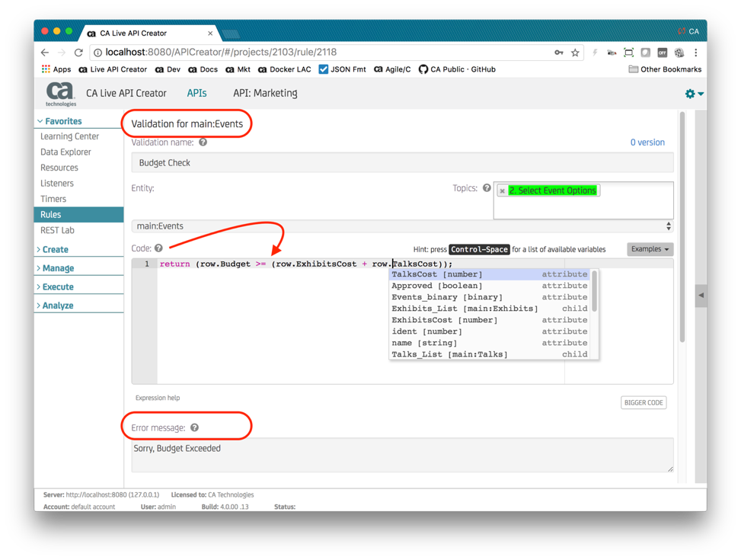This screenshot has width=741, height=560.
Task: Close the CA Live API Creator tab
Action: coord(210,33)
